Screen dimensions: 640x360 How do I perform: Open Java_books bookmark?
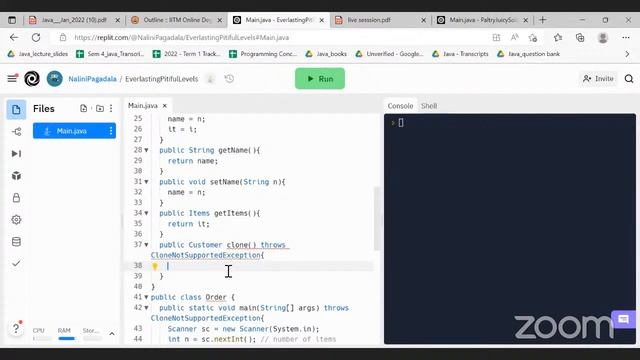[x=326, y=54]
